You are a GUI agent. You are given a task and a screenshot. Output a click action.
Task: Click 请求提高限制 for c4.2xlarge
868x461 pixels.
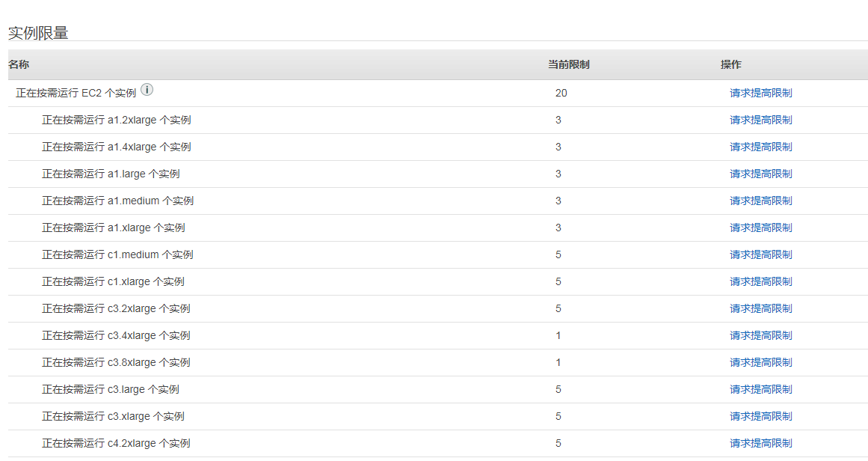click(760, 443)
